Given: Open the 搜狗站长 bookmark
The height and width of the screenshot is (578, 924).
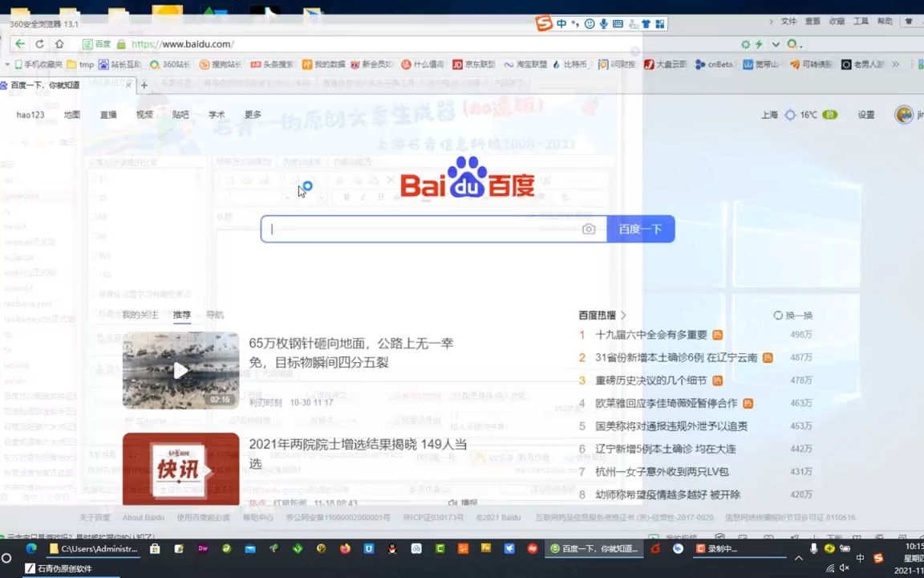Looking at the screenshot, I should [221, 64].
